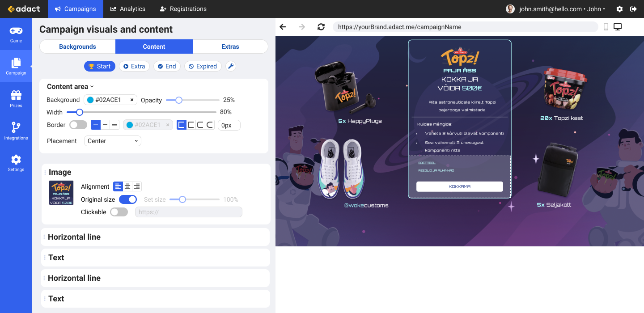Select the End screen pill
Image resolution: width=644 pixels, height=313 pixels.
tap(167, 66)
